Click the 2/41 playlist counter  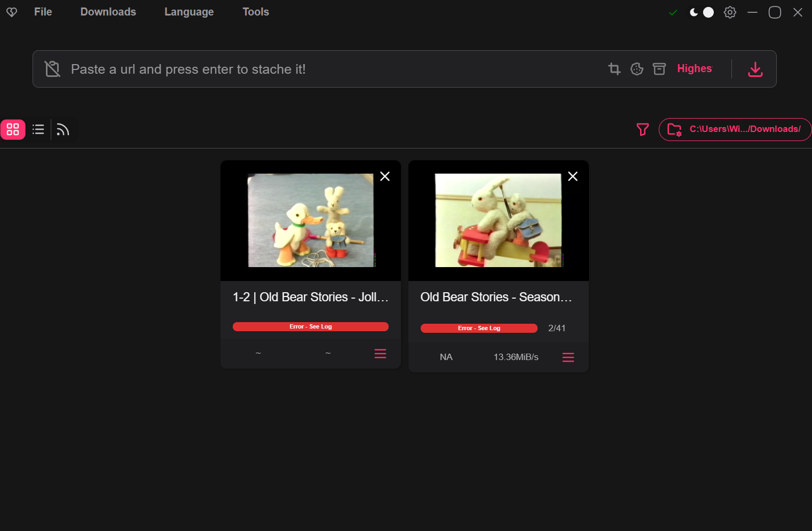tap(557, 328)
